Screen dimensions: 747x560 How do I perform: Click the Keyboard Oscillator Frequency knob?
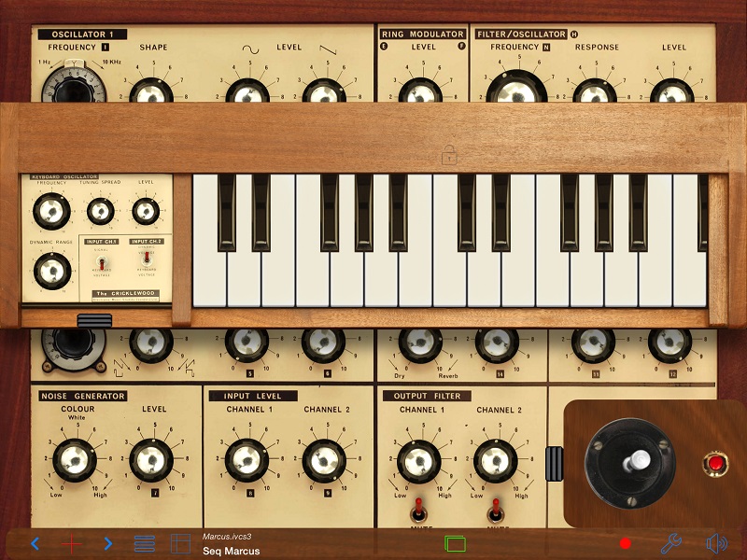click(x=51, y=211)
